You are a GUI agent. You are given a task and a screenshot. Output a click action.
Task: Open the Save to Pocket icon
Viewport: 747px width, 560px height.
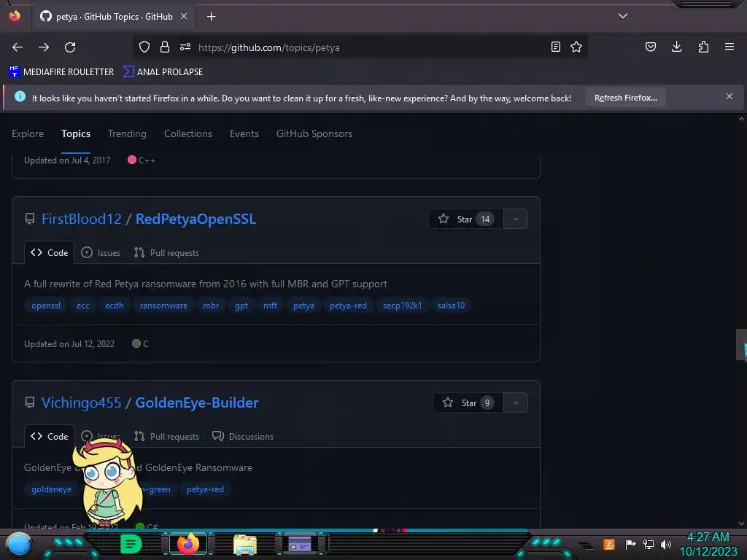click(651, 47)
